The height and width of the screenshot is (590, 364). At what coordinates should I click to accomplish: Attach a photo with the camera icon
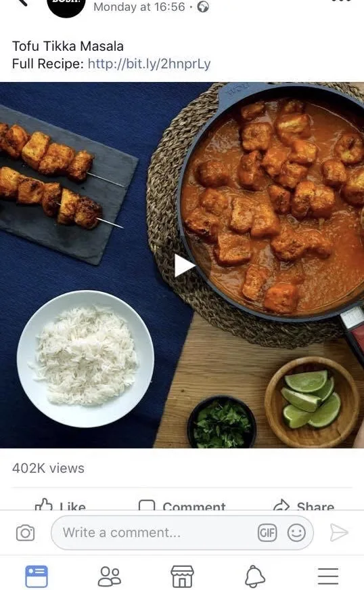[x=25, y=532]
